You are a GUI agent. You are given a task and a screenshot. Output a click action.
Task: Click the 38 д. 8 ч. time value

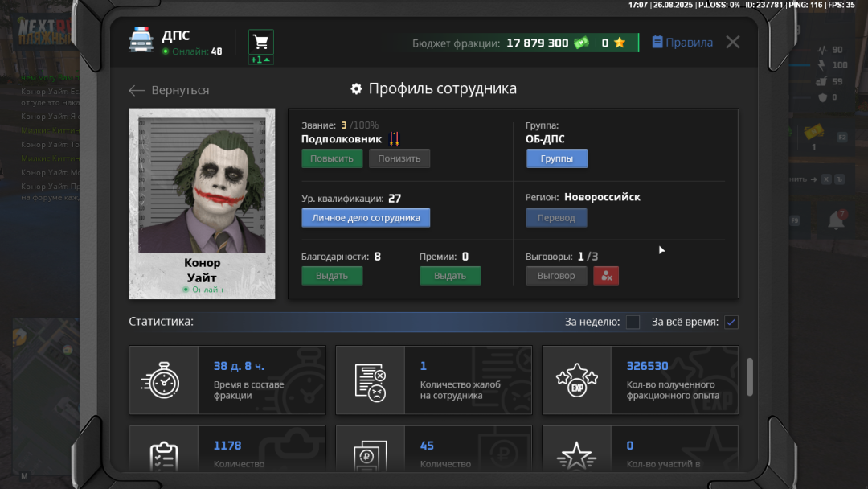click(x=240, y=366)
